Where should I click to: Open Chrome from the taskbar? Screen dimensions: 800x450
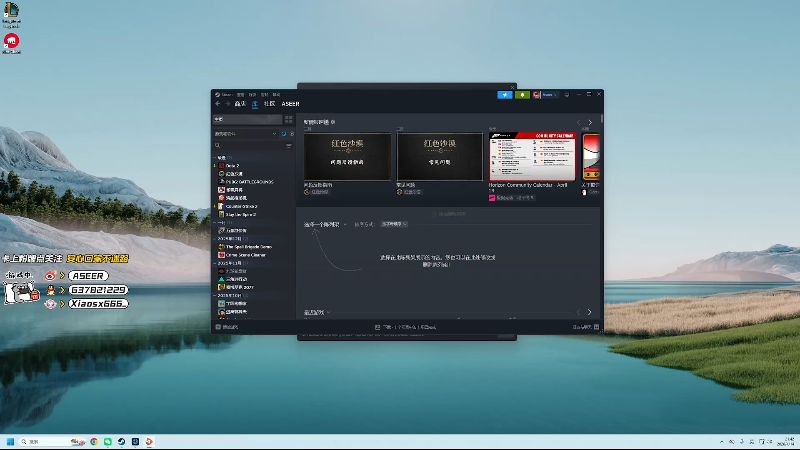[x=94, y=441]
